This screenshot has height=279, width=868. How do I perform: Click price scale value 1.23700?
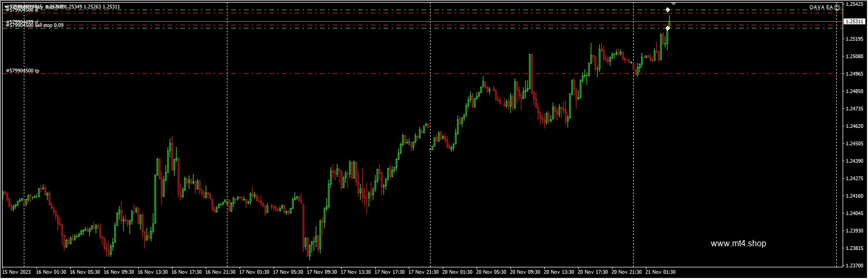tap(855, 266)
